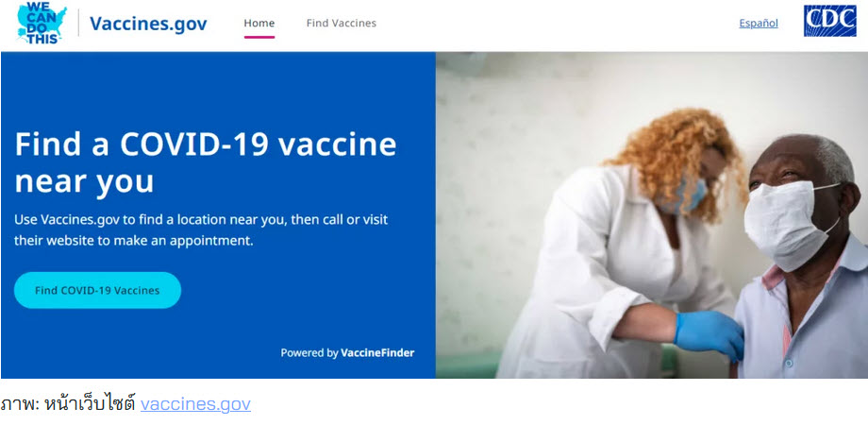Click the pink underline beneath Home

pos(259,37)
